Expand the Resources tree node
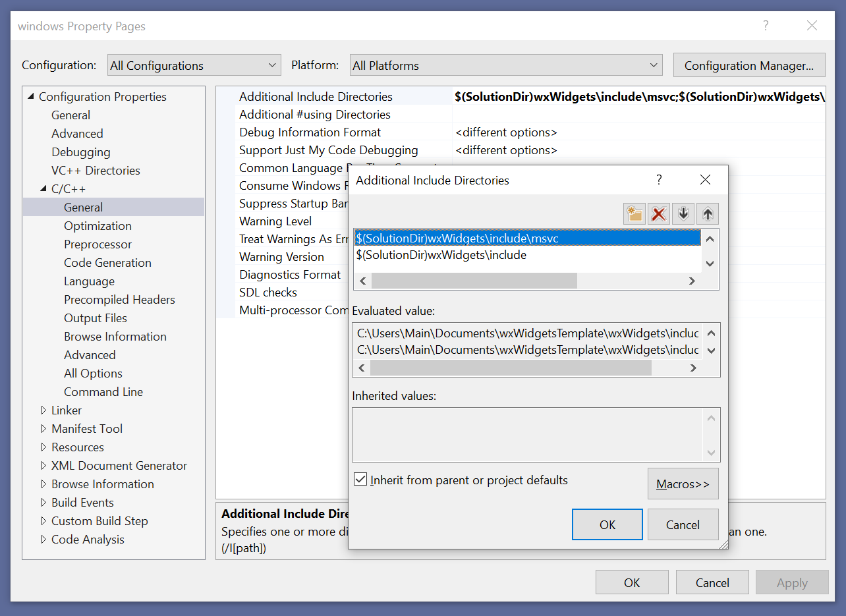 pos(43,447)
